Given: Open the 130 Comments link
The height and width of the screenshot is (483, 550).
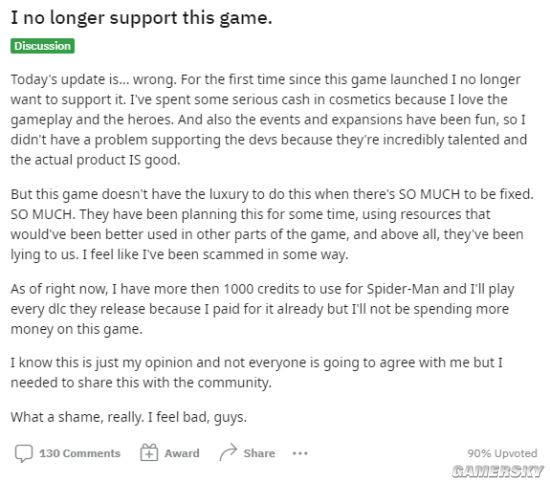Looking at the screenshot, I should [x=80, y=453].
